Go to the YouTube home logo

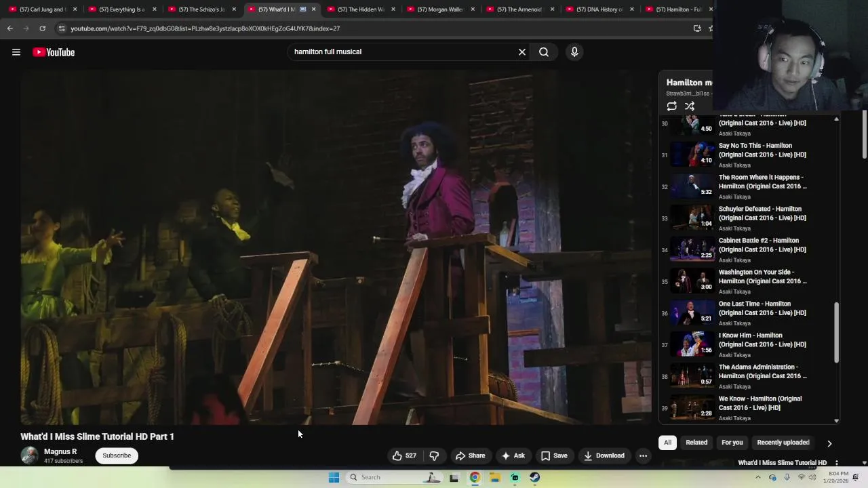[54, 52]
